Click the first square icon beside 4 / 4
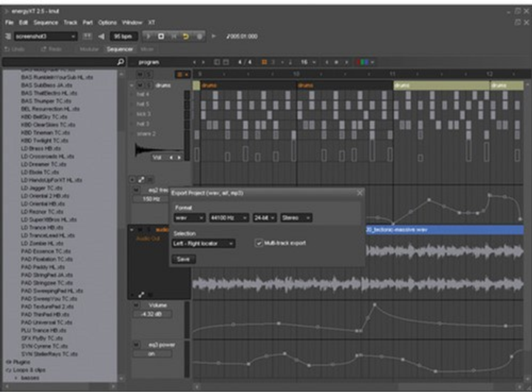Screen dimensions: 532x392 (216, 62)
